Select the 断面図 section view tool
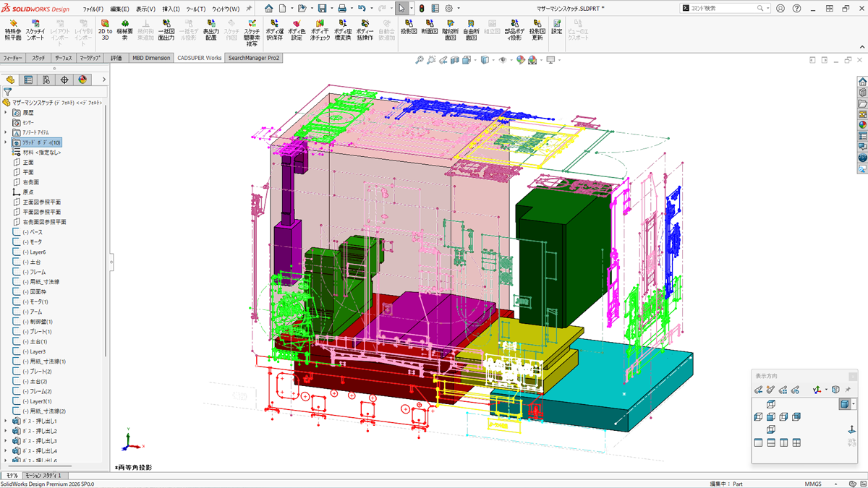The width and height of the screenshot is (868, 488). tap(429, 27)
